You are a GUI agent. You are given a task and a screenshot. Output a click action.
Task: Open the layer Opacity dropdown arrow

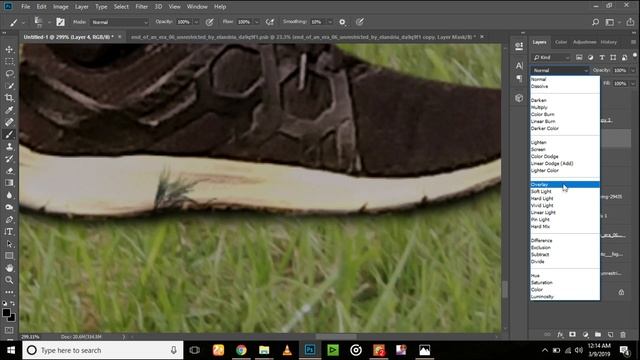(x=633, y=70)
